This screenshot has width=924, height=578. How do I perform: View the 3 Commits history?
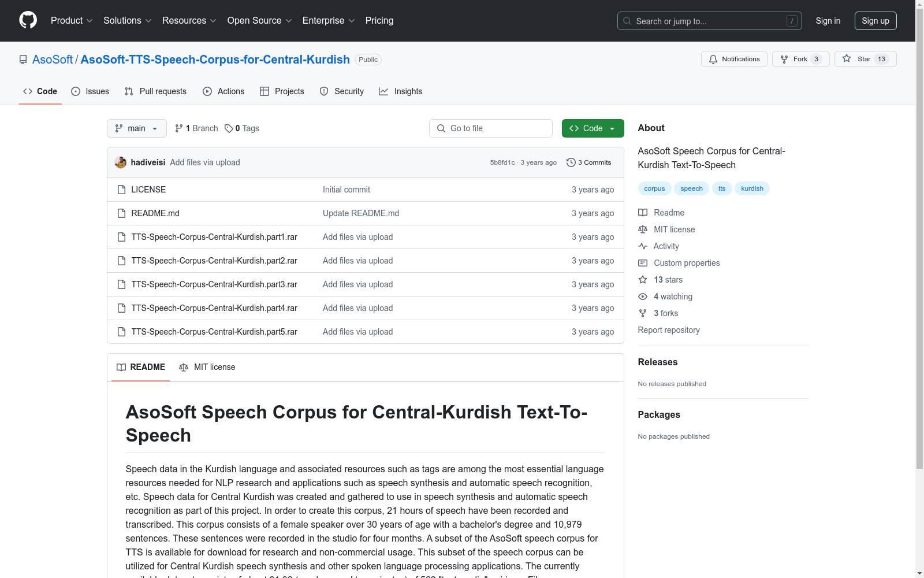click(589, 162)
